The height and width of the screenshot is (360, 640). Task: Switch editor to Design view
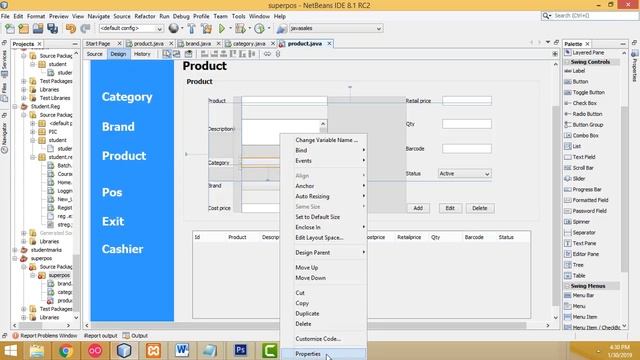click(x=118, y=54)
